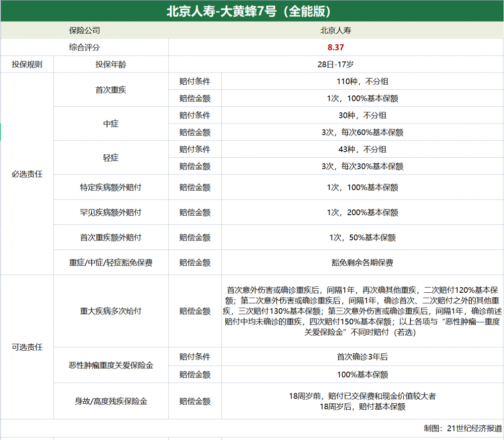504x440 pixels.
Task: Click the multi-payout paragraph starting 首次意外伤害
Action: [362, 311]
